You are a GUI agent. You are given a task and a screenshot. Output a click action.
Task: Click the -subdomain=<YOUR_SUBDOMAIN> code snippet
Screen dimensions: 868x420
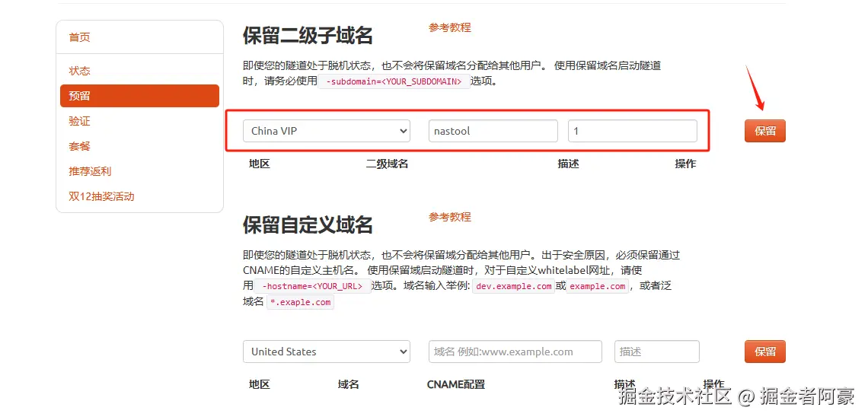[394, 81]
